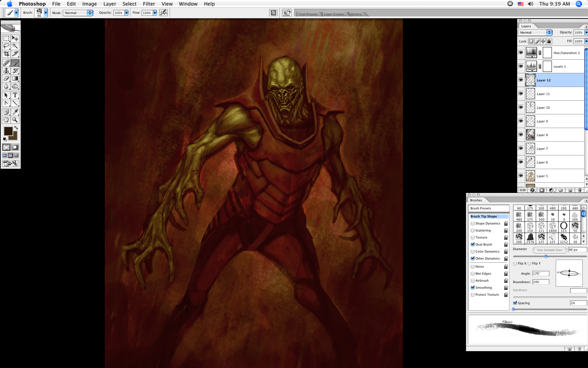Select the Blur tool

click(6, 86)
